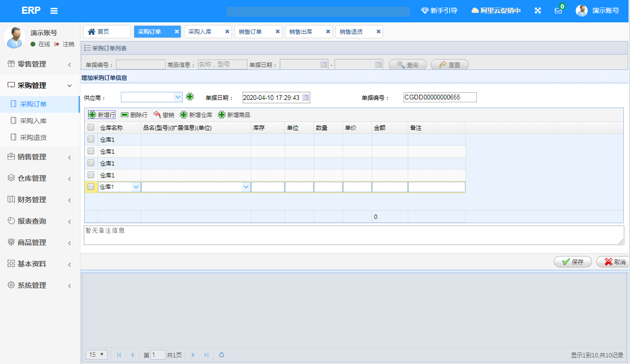Check the select-all checkbox in table header

click(x=91, y=128)
